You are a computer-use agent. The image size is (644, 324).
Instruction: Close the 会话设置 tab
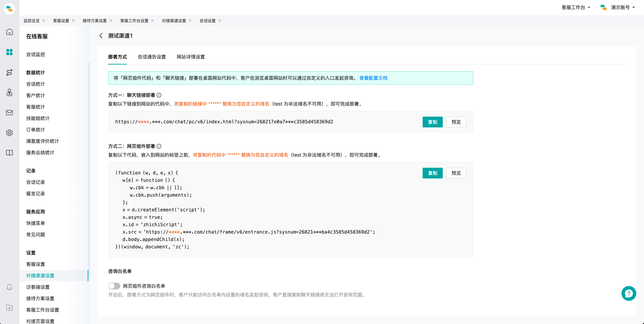220,21
